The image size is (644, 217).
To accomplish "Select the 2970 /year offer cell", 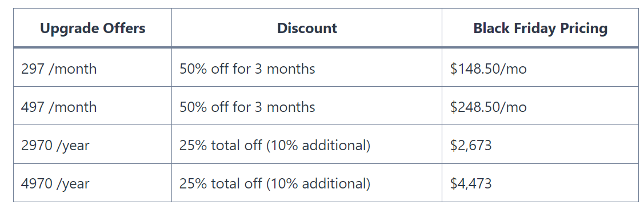I will click(93, 145).
